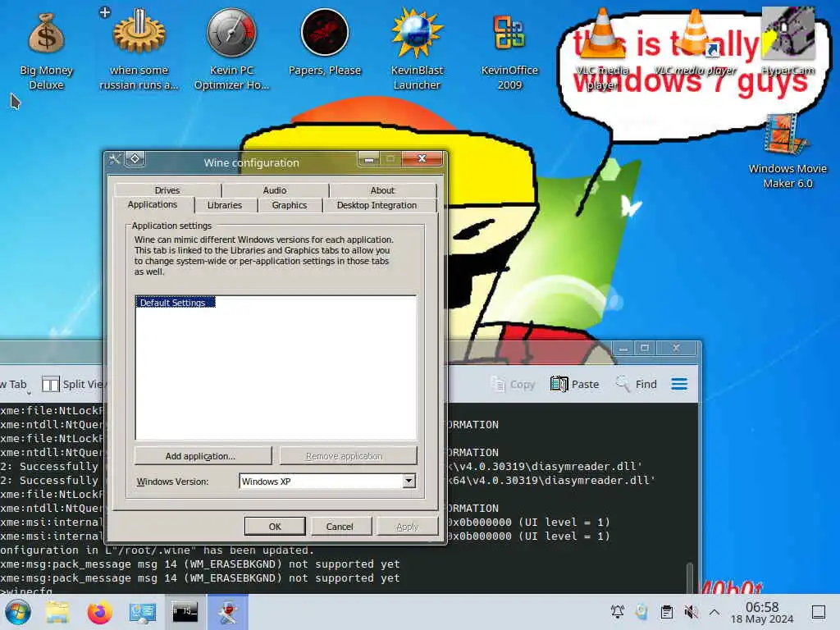Maximize the terminal window

645,348
